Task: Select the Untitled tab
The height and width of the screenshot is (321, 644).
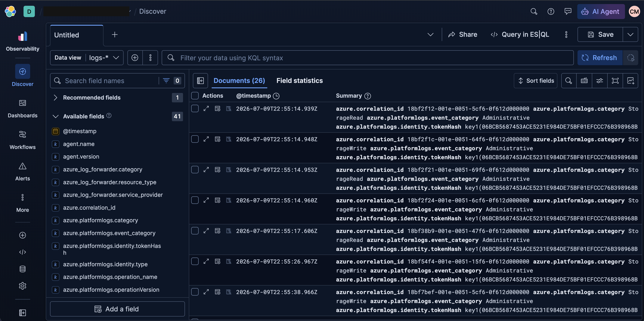Action: 77,35
